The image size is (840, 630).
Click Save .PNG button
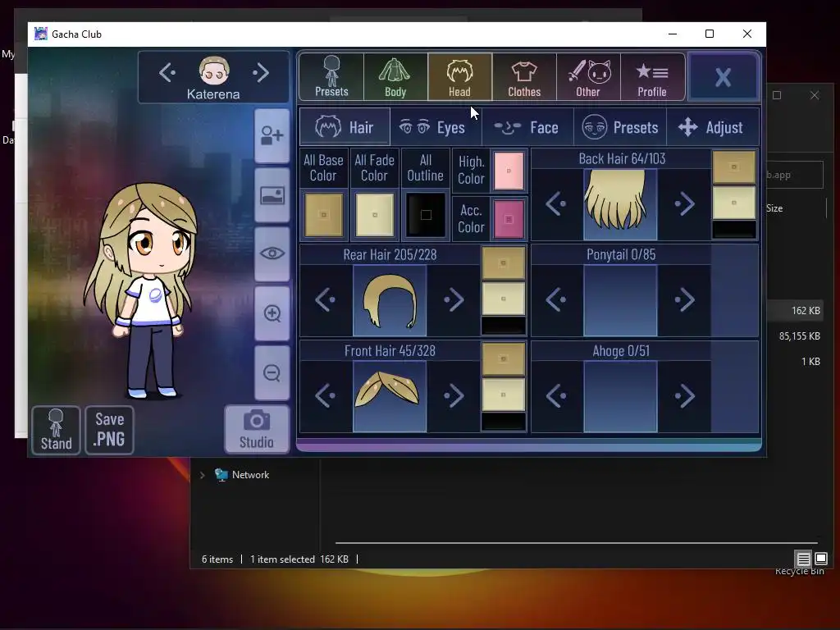[x=109, y=430]
